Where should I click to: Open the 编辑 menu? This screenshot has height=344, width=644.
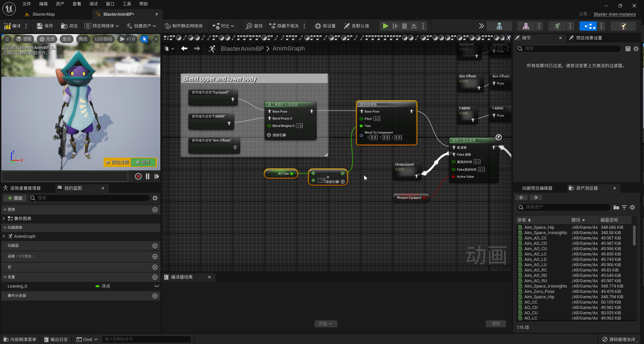pyautogui.click(x=43, y=4)
